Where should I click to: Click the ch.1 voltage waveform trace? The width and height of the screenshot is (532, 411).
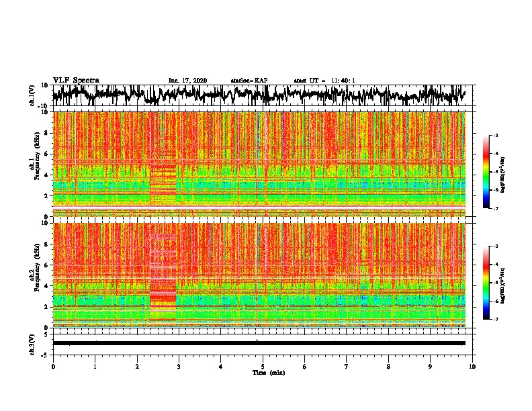pyautogui.click(x=259, y=95)
